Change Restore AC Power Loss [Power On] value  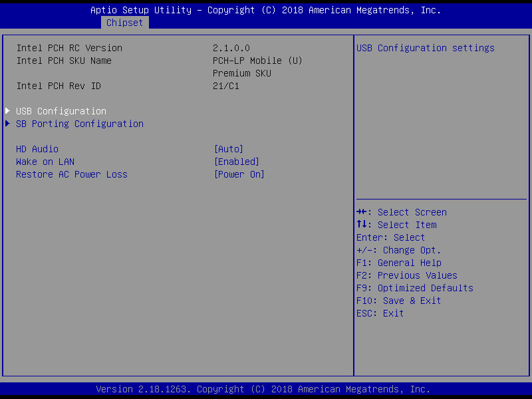239,174
